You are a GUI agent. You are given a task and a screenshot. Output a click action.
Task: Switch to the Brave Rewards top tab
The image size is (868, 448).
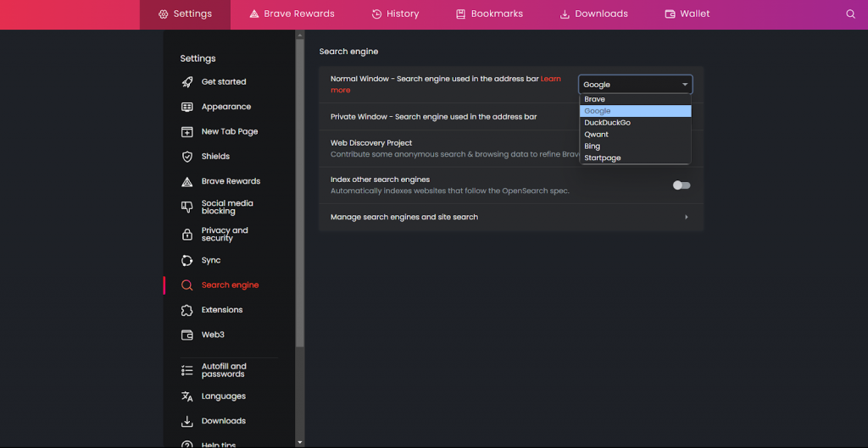pos(292,14)
